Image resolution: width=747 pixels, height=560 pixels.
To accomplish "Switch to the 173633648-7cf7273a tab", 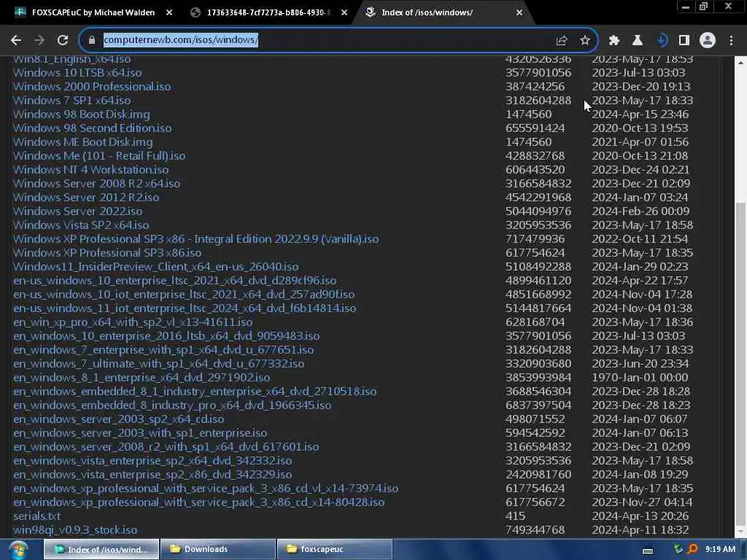I will point(268,13).
